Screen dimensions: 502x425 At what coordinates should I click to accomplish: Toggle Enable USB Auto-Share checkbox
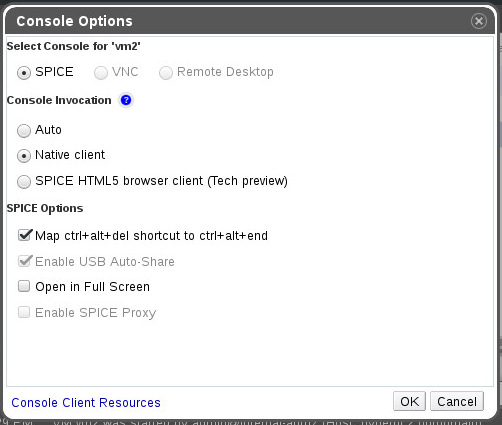[x=25, y=261]
